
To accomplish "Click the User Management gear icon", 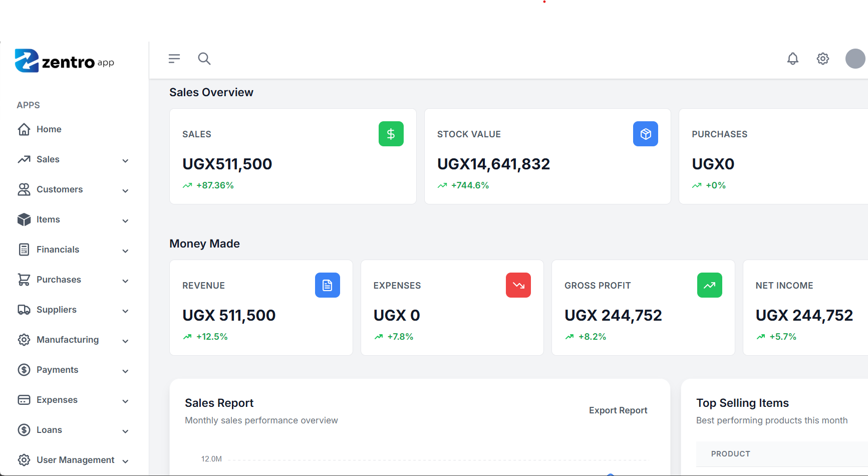I will (x=24, y=460).
